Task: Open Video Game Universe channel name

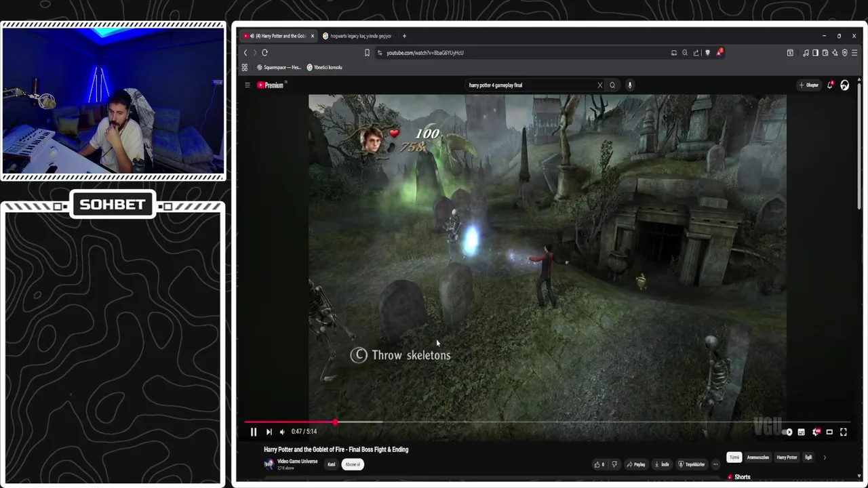Action: point(297,462)
